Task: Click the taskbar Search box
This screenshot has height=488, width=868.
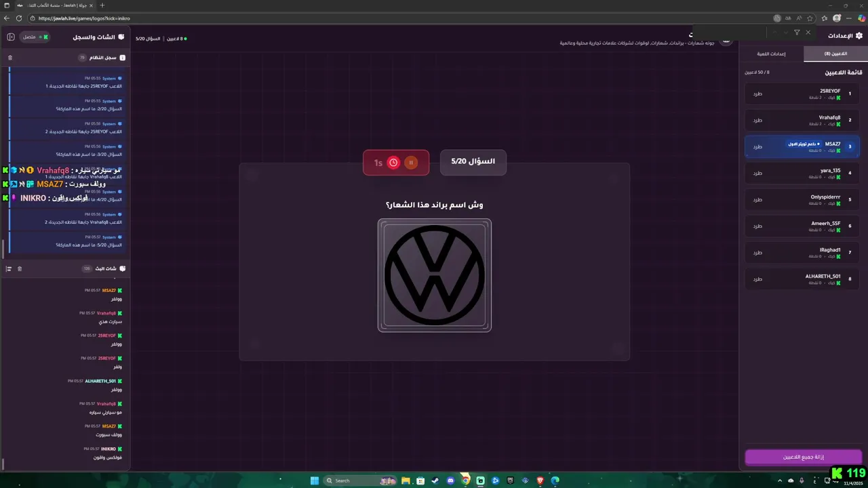Action: pos(359,481)
